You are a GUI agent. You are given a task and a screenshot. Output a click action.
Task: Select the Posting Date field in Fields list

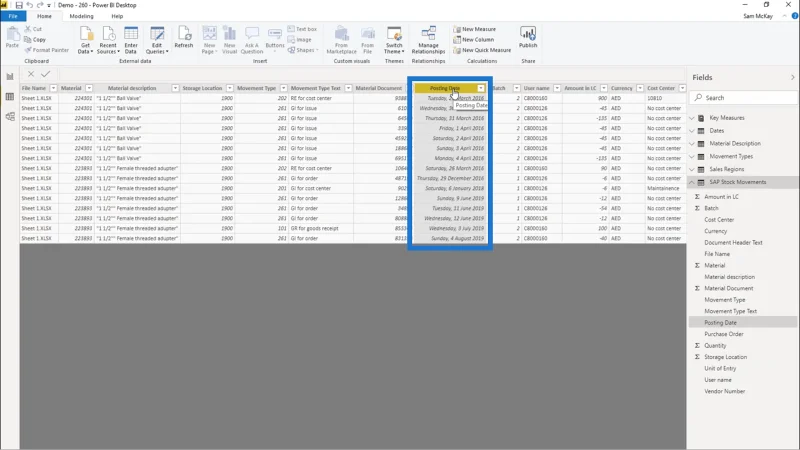tap(720, 322)
